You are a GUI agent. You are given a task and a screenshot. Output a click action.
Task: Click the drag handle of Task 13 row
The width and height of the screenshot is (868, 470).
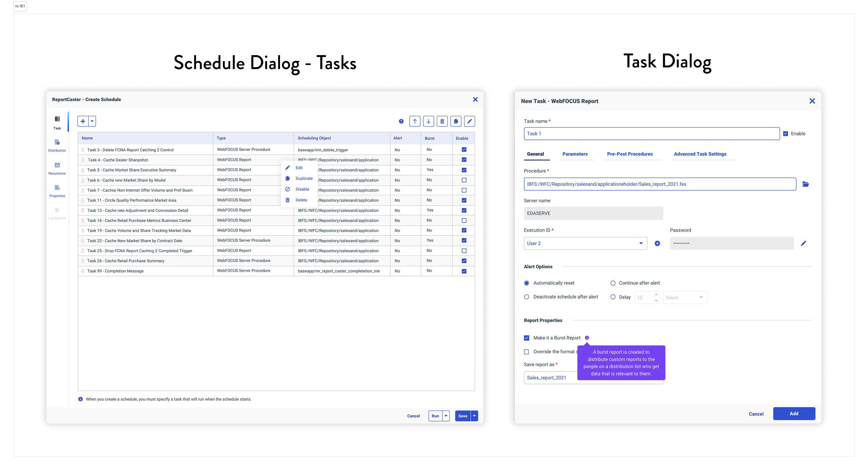(x=83, y=210)
